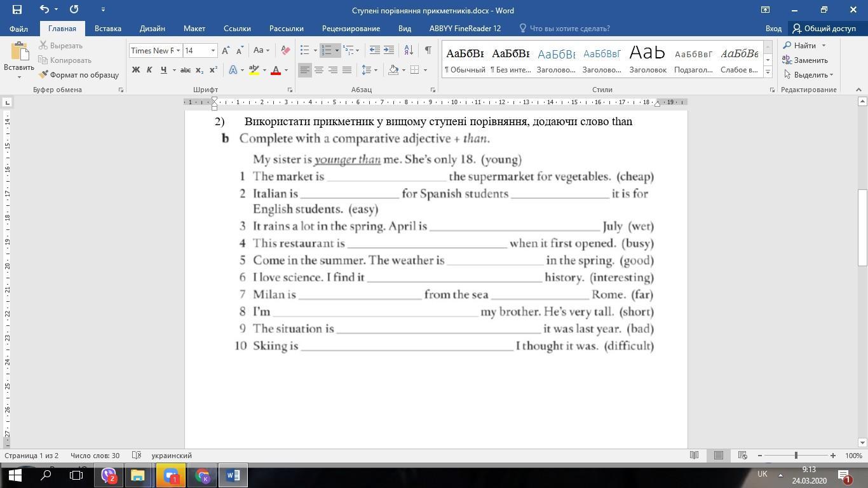Open the Font dialog launcher
Viewport: 868px width, 488px height.
coord(290,90)
